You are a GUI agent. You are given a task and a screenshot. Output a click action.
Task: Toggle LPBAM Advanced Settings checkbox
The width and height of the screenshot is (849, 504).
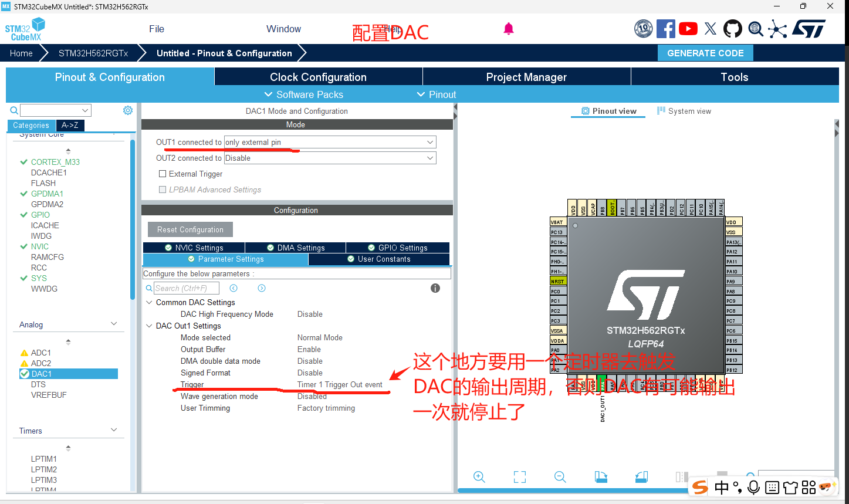point(163,190)
